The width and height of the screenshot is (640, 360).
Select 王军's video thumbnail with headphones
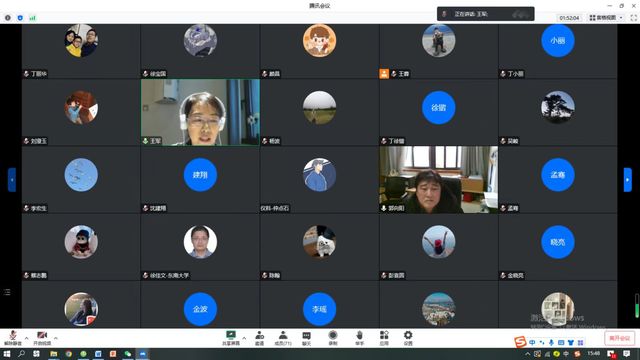(200, 112)
